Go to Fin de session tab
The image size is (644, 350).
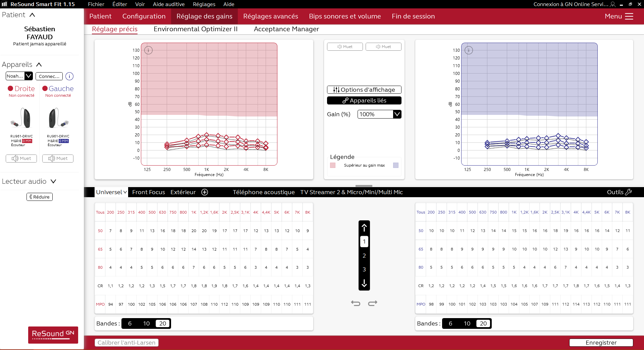413,16
